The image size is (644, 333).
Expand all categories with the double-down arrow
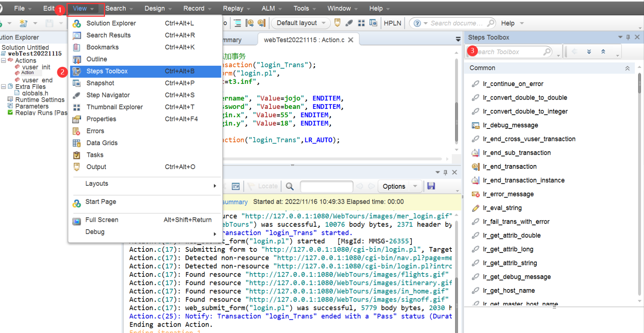click(x=589, y=52)
